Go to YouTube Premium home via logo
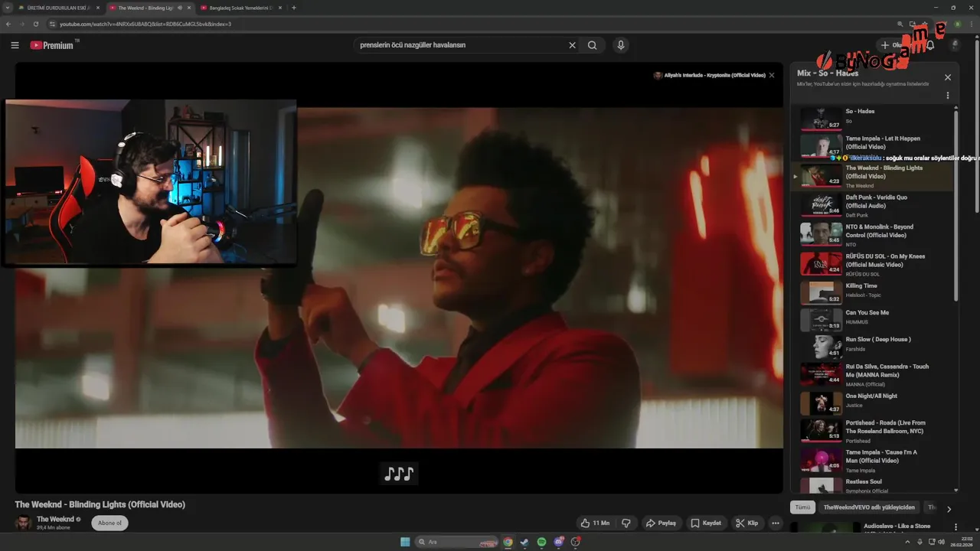The width and height of the screenshot is (980, 551). 52,45
